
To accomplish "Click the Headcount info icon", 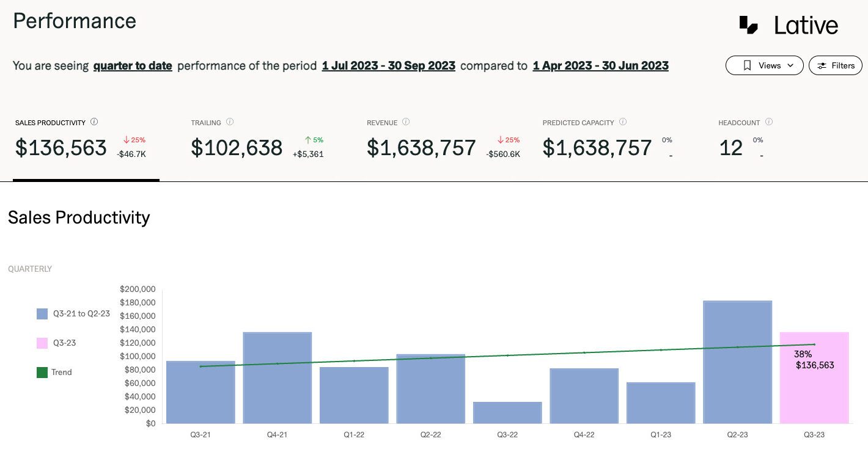I will 768,122.
